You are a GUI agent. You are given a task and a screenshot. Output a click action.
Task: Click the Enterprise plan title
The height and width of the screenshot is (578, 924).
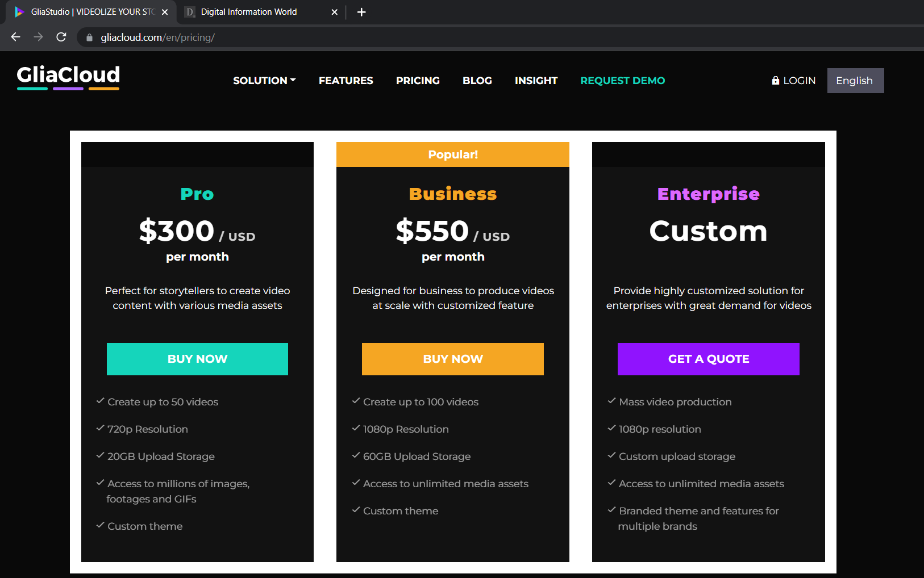tap(709, 194)
